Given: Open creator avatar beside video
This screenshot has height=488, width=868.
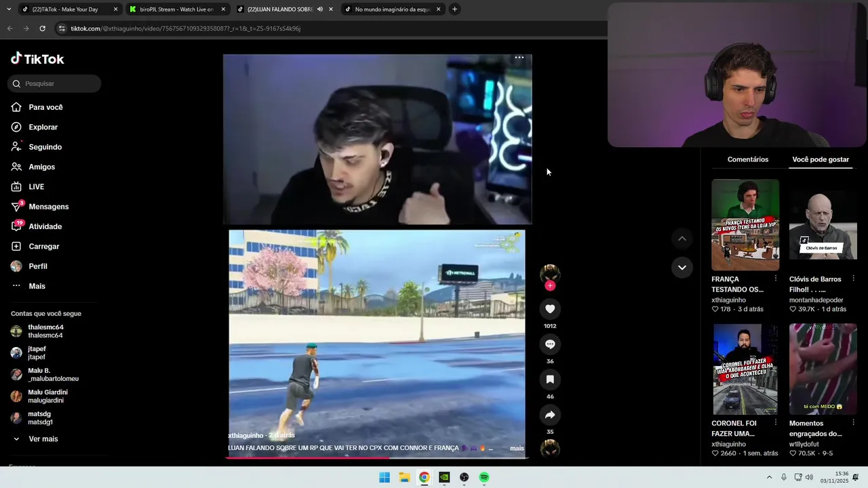Looking at the screenshot, I should coord(550,273).
